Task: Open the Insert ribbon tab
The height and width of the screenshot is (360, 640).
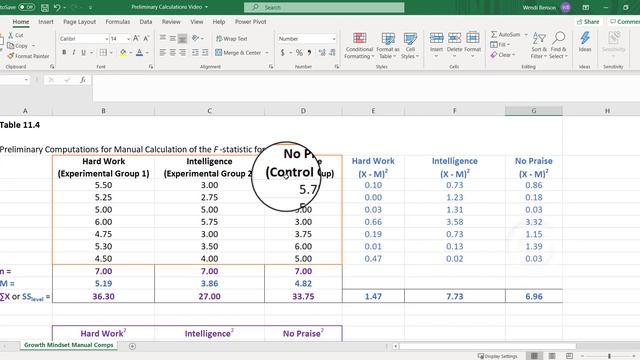Action: pyautogui.click(x=46, y=22)
